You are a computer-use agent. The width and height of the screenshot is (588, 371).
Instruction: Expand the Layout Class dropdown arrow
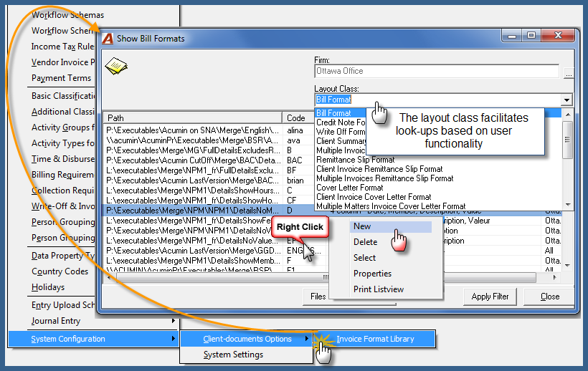click(x=566, y=100)
